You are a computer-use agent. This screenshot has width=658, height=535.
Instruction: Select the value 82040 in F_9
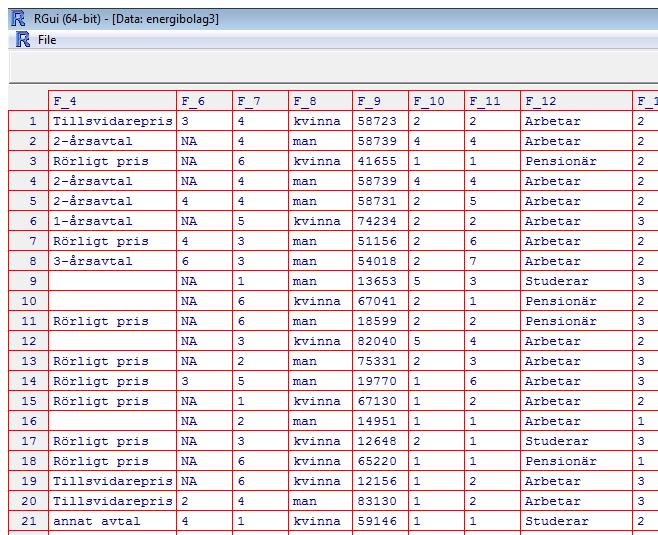coord(381,341)
